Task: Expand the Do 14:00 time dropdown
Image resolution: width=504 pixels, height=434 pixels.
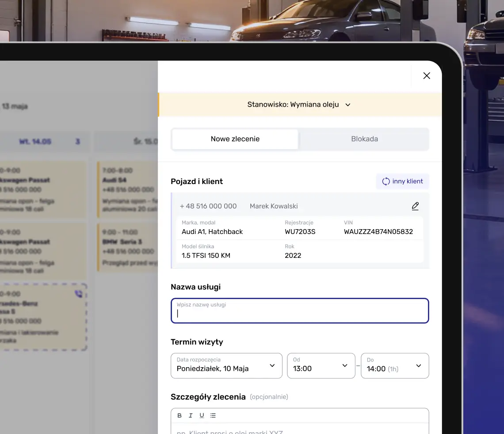Action: click(394, 366)
